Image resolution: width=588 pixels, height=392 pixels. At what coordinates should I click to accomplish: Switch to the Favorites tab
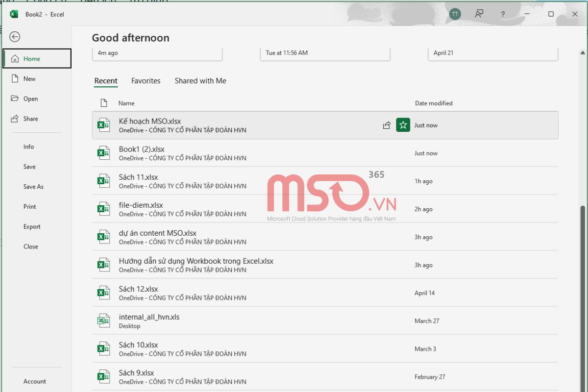146,81
